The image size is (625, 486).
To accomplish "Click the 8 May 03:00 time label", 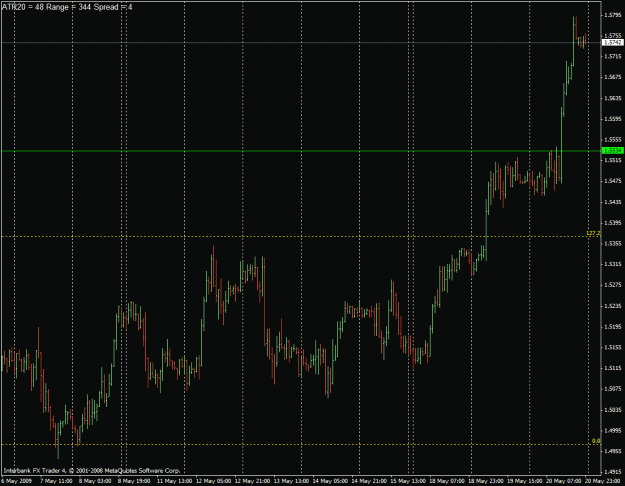I will pos(95,481).
